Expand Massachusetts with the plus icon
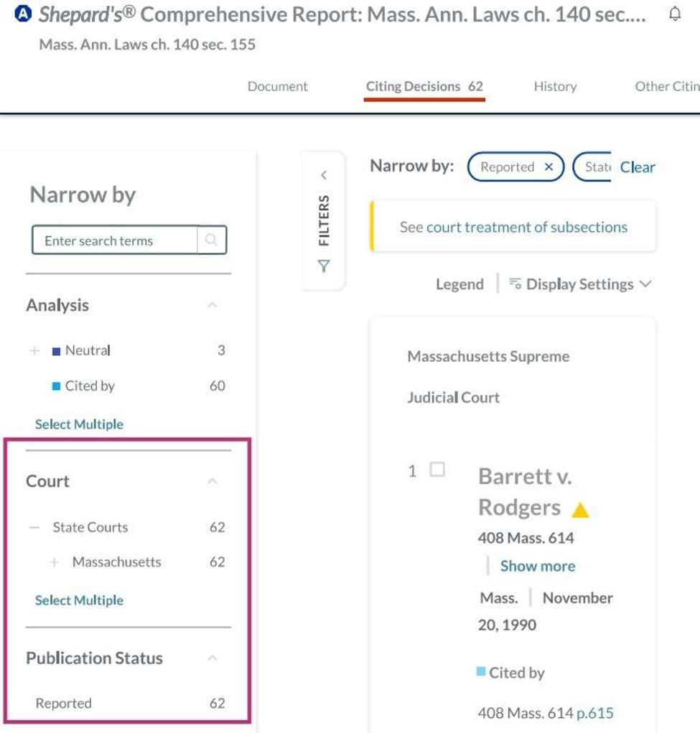Screen dimensions: 700x733 [x=55, y=562]
